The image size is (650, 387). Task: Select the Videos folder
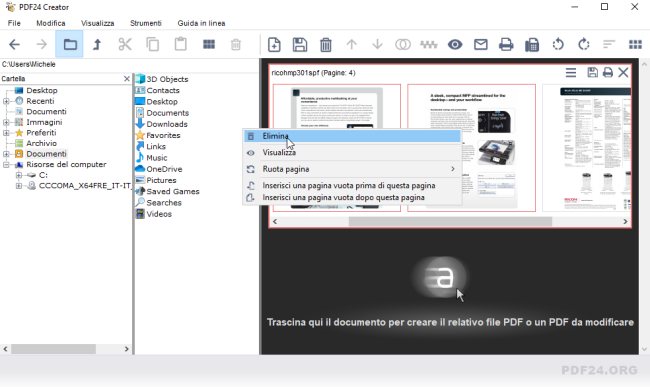click(x=154, y=214)
